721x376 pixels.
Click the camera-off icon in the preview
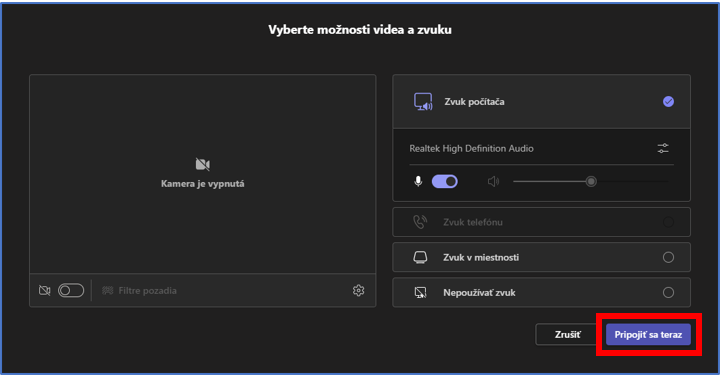coord(203,164)
